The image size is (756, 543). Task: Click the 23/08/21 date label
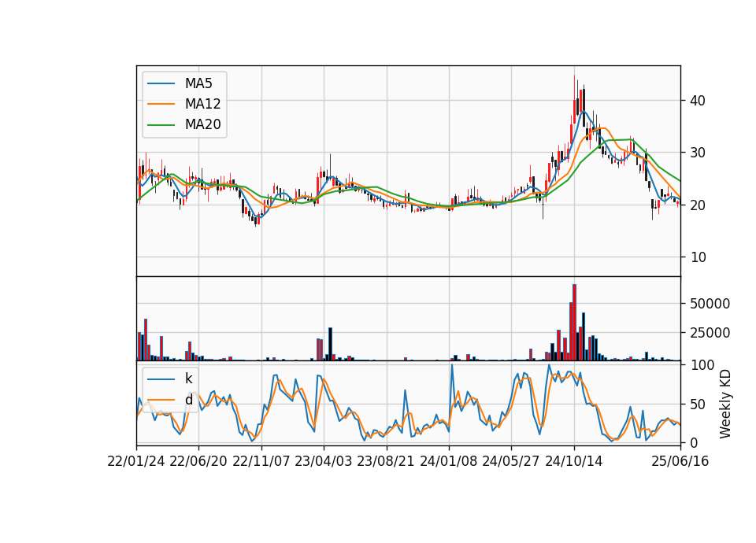click(x=386, y=461)
